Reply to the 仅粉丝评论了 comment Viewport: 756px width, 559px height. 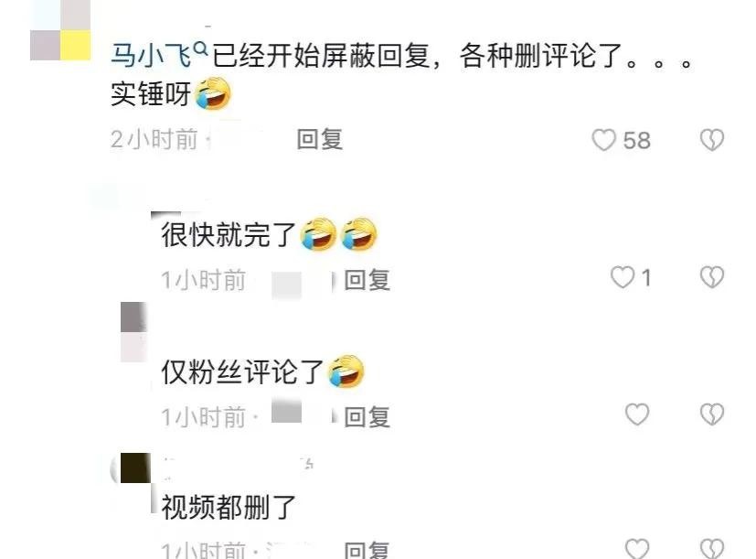click(x=367, y=417)
